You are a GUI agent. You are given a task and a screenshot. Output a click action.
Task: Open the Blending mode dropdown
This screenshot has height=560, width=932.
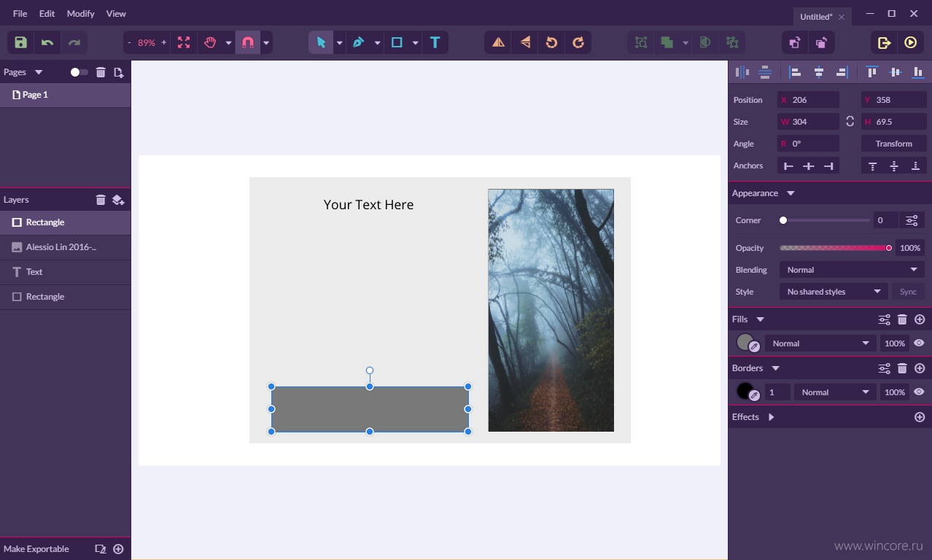[852, 270]
